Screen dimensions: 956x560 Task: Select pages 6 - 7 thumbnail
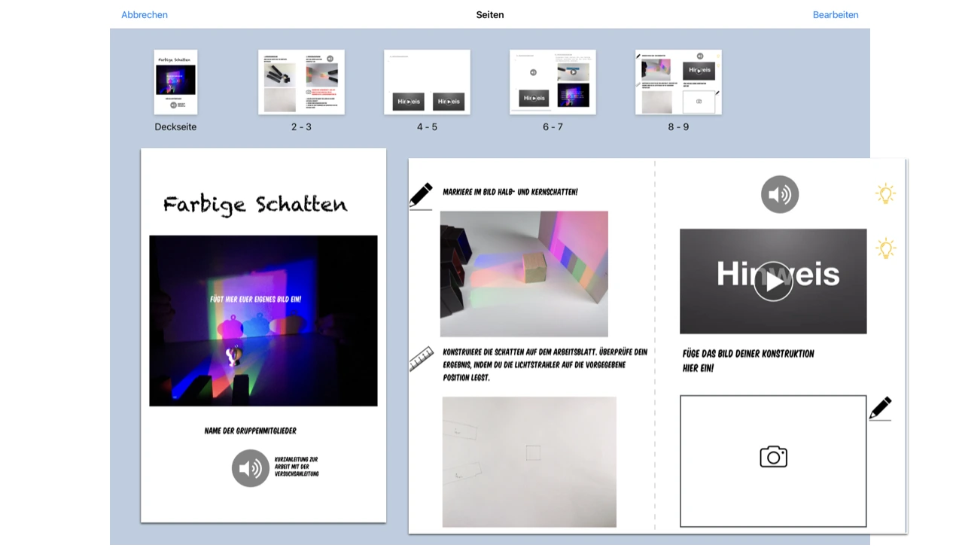pos(553,82)
